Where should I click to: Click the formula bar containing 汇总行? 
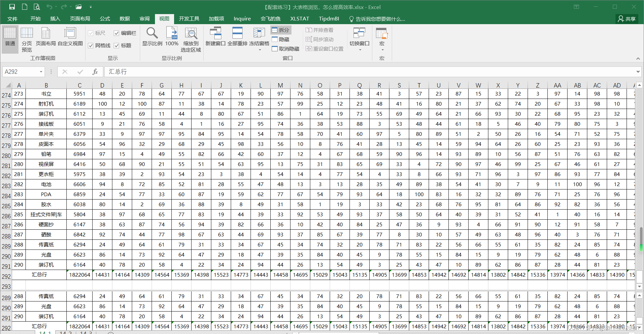pos(369,72)
